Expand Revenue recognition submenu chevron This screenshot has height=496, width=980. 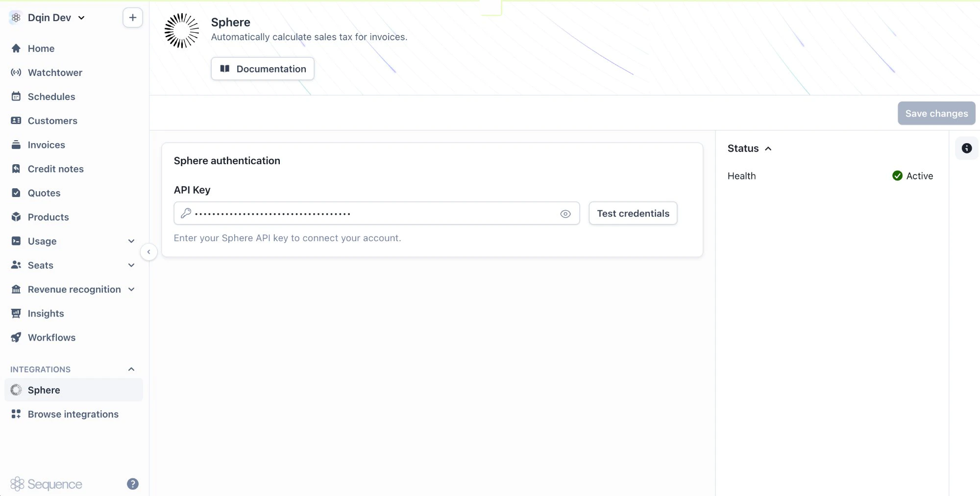coord(131,289)
